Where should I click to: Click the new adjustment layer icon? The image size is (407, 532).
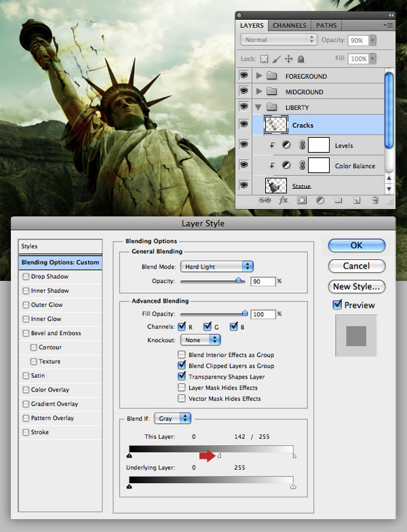click(320, 200)
